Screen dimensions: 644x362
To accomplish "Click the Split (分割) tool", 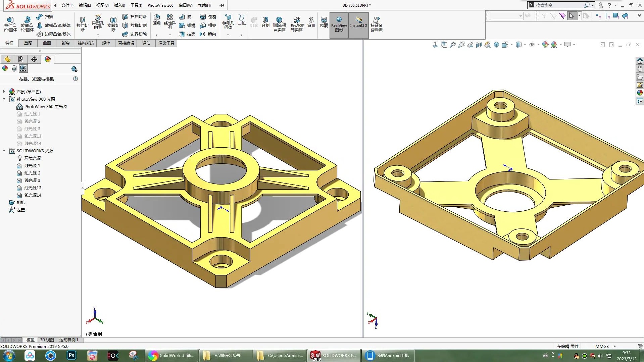I will point(265,22).
